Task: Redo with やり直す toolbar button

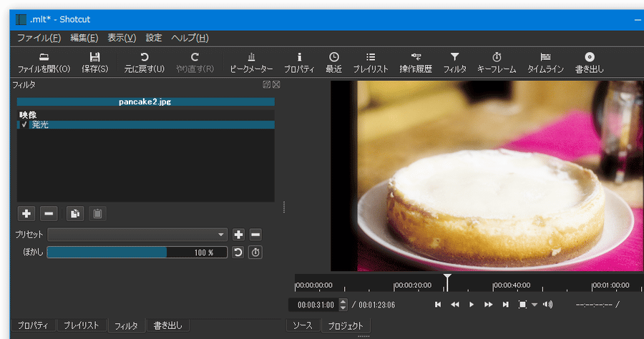Action: (195, 63)
